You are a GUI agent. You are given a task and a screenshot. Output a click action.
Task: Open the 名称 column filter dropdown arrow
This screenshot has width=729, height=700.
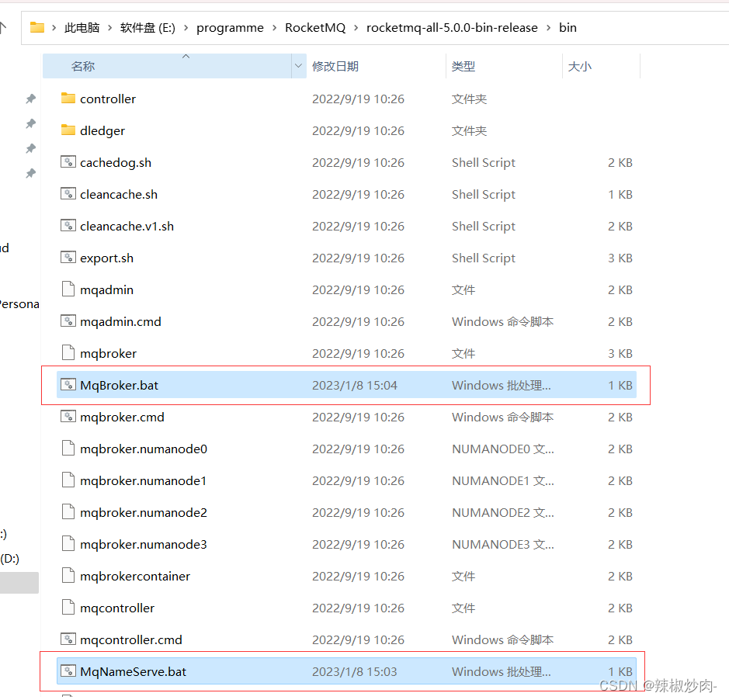coord(298,66)
